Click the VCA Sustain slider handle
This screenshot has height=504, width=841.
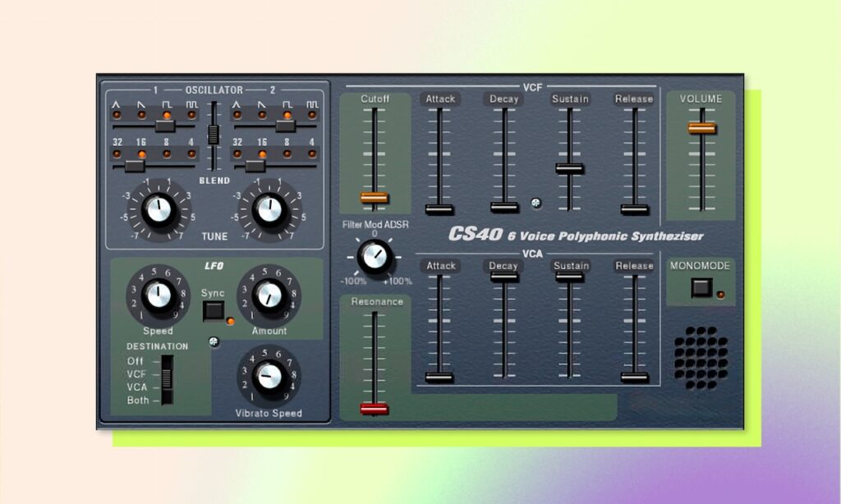(x=569, y=277)
